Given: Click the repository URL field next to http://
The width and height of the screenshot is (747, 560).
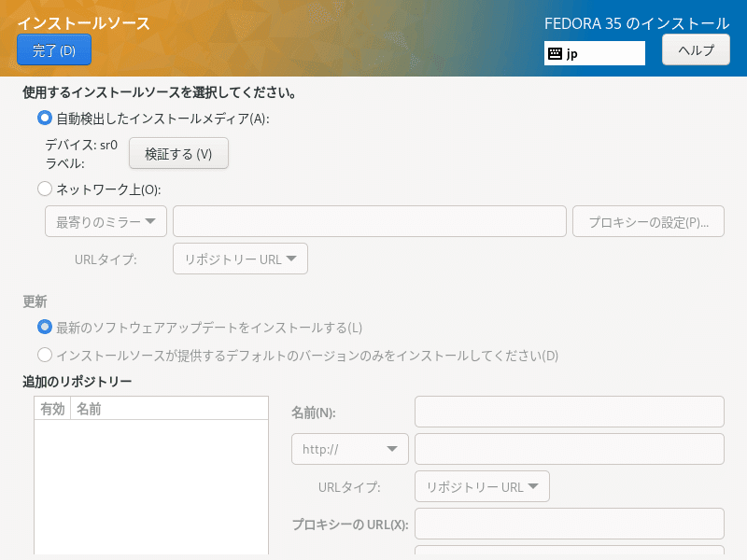Looking at the screenshot, I should [570, 449].
